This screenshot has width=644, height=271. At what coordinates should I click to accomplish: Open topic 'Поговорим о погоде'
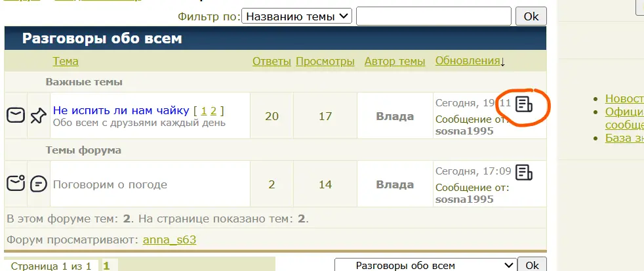pos(110,184)
